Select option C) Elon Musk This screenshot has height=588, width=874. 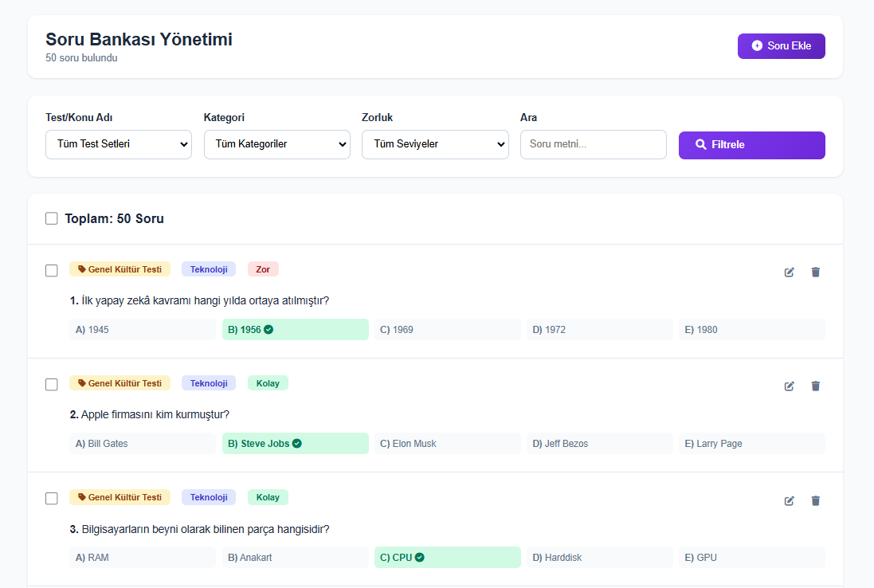(448, 444)
